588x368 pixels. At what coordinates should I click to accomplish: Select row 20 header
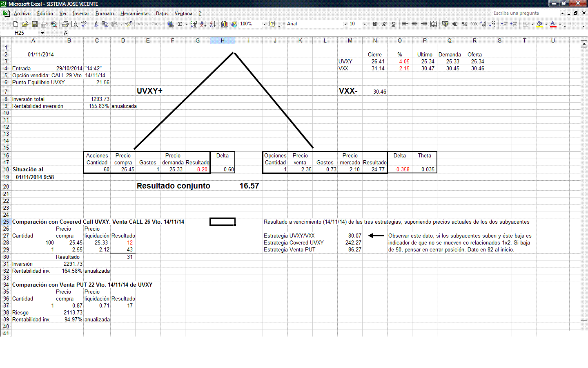pyautogui.click(x=6, y=186)
